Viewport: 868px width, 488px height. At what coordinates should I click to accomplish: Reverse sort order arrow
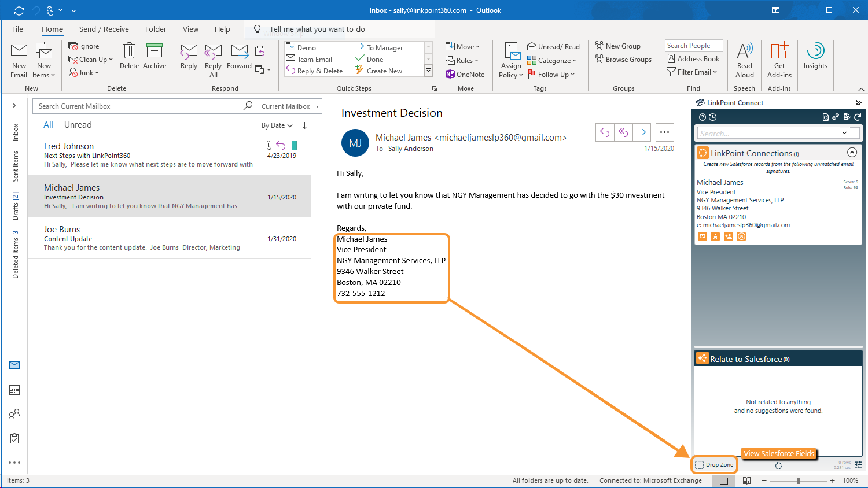click(304, 125)
